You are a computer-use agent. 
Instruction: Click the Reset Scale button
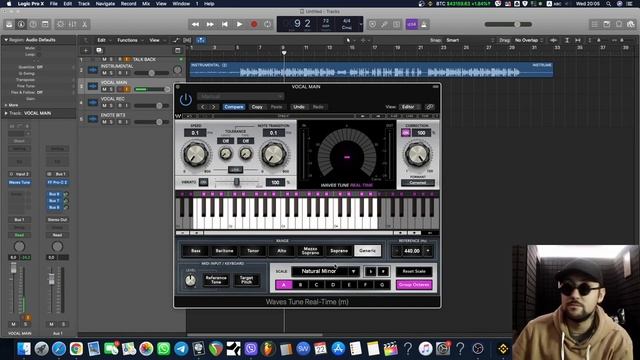tap(414, 271)
